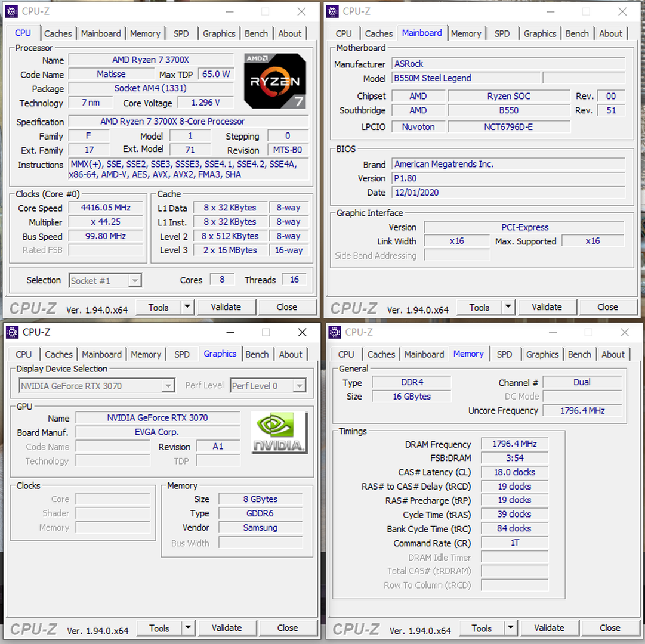The image size is (645, 644).
Task: Click Tools button in Graphics window
Action: click(x=159, y=628)
